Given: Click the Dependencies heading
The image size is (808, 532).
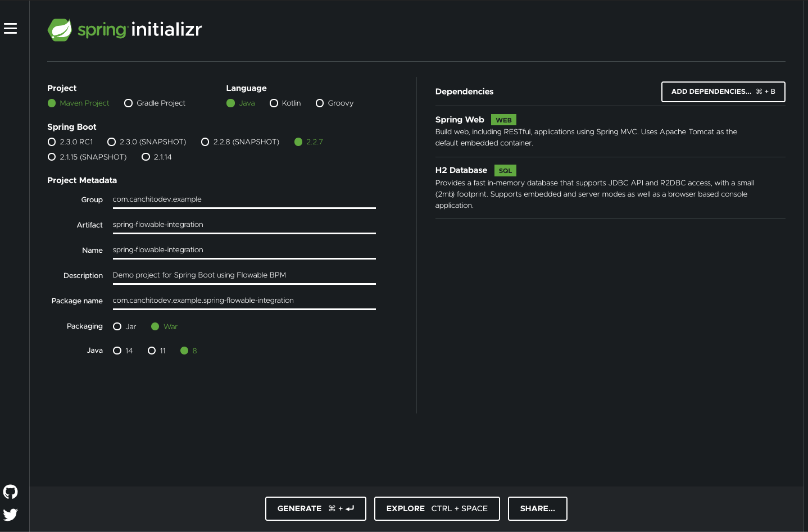Looking at the screenshot, I should (x=465, y=92).
